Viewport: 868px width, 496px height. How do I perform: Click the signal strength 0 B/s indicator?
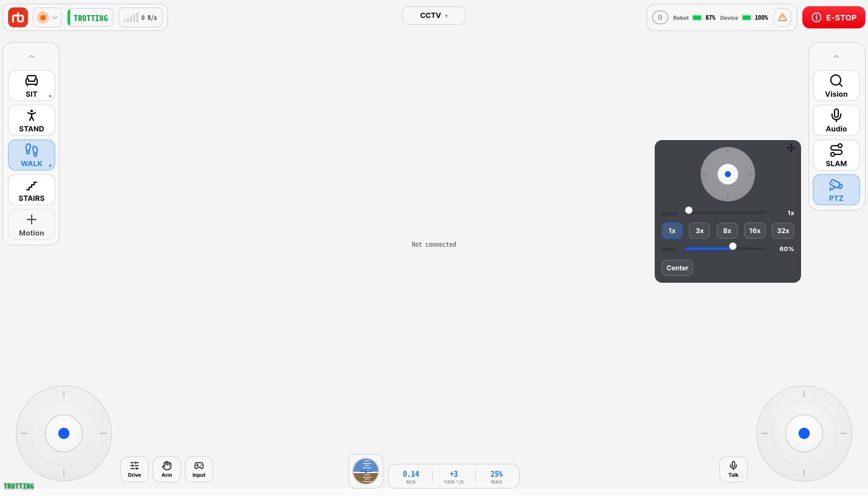tap(140, 17)
